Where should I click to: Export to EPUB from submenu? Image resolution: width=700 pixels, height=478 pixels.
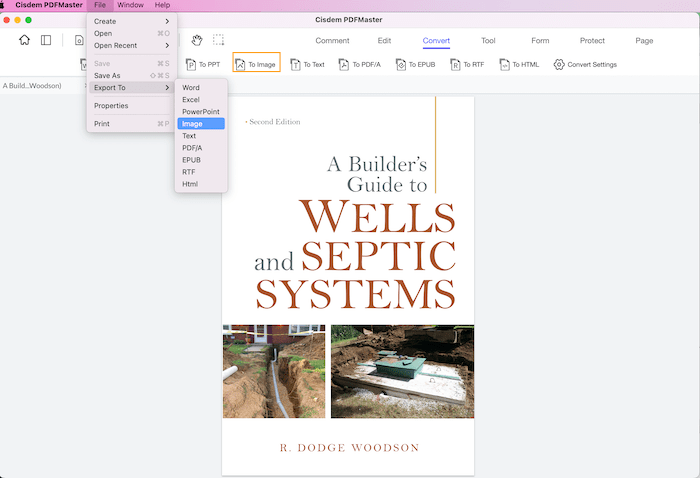point(201,160)
